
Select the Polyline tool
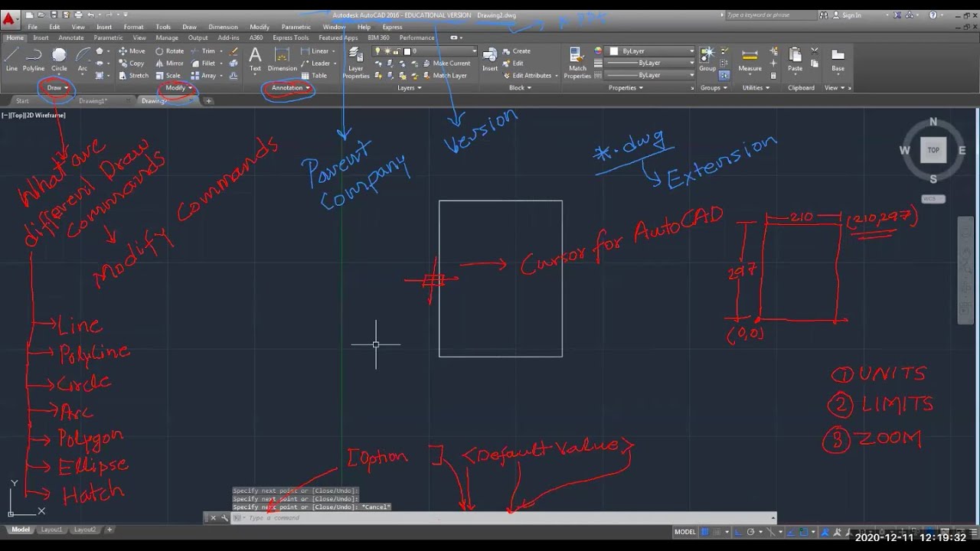click(x=34, y=58)
